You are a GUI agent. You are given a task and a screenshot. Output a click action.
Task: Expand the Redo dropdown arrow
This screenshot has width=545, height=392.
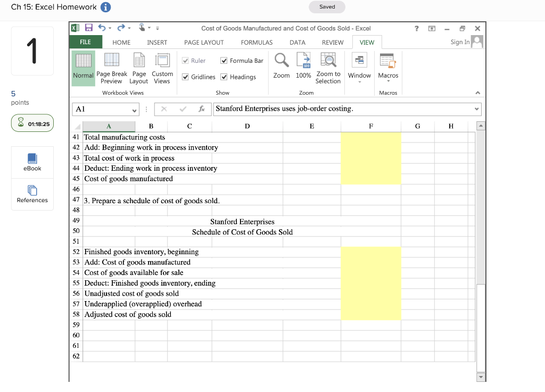(x=129, y=28)
